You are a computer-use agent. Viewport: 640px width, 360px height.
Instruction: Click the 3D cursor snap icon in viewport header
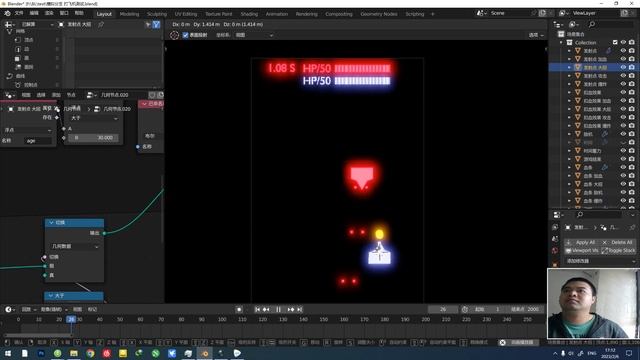[x=174, y=35]
